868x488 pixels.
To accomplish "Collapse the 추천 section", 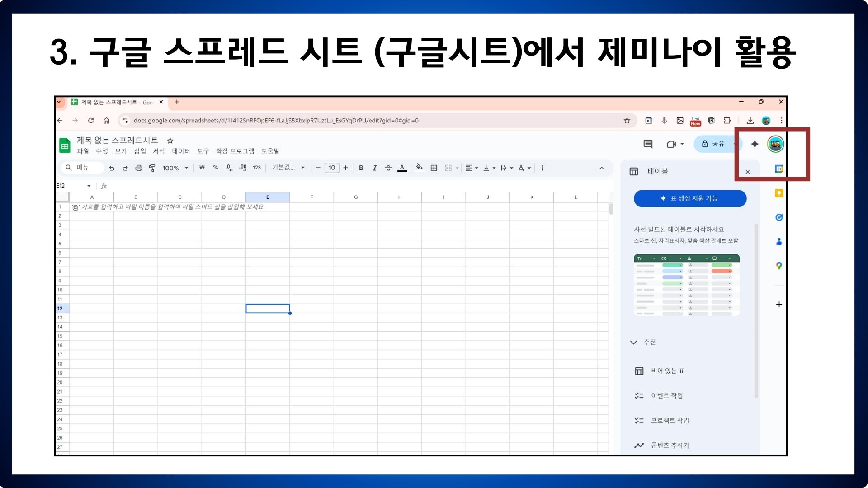I will pos(633,342).
